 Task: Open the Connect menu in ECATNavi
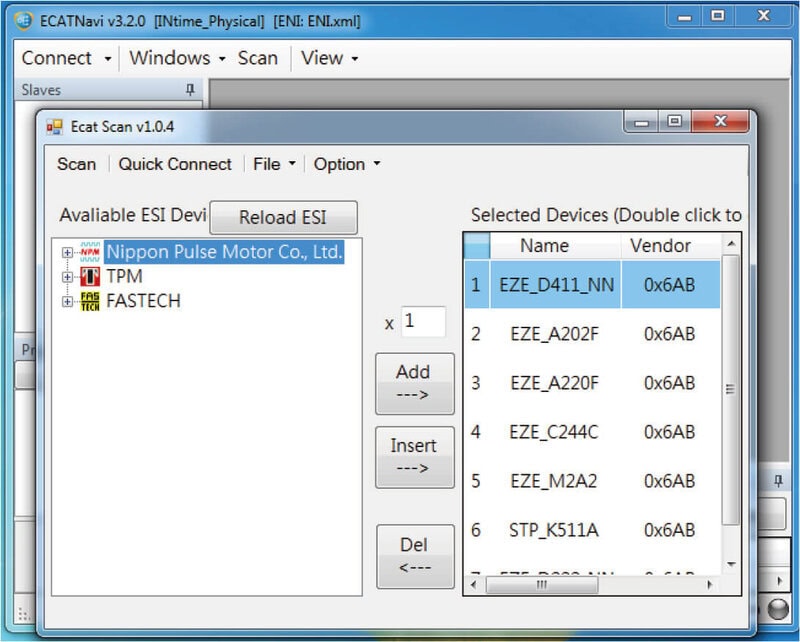(66, 58)
